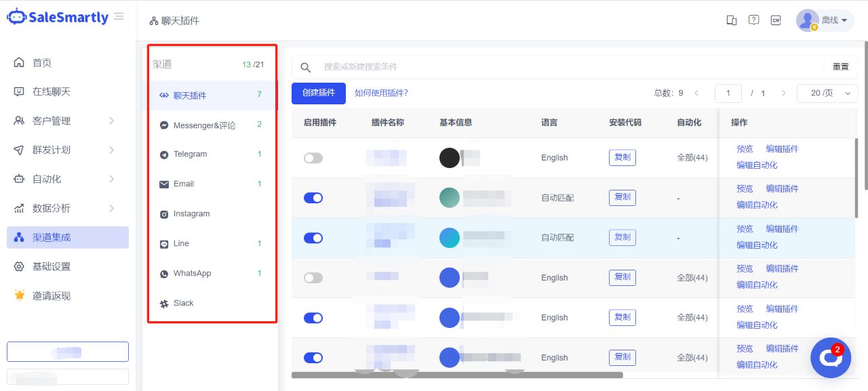The height and width of the screenshot is (391, 868).
Task: Click 编辑插件 in the second row
Action: click(782, 189)
